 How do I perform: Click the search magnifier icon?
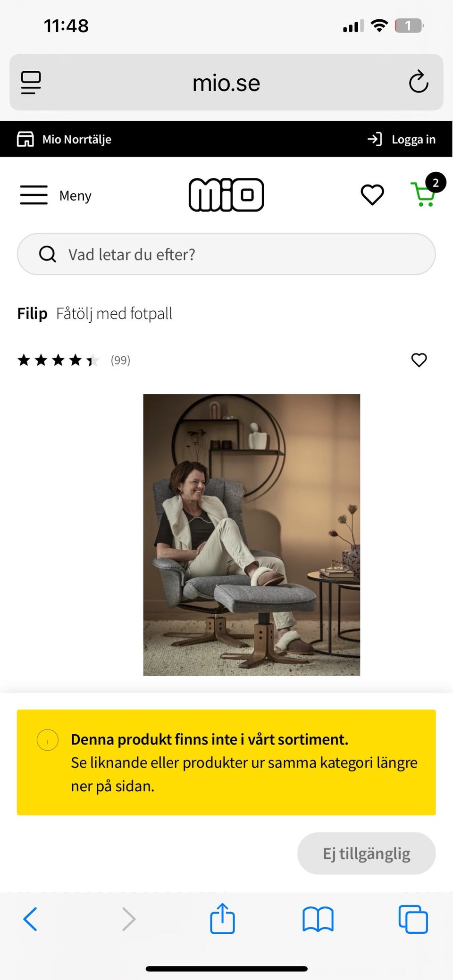[x=47, y=254]
